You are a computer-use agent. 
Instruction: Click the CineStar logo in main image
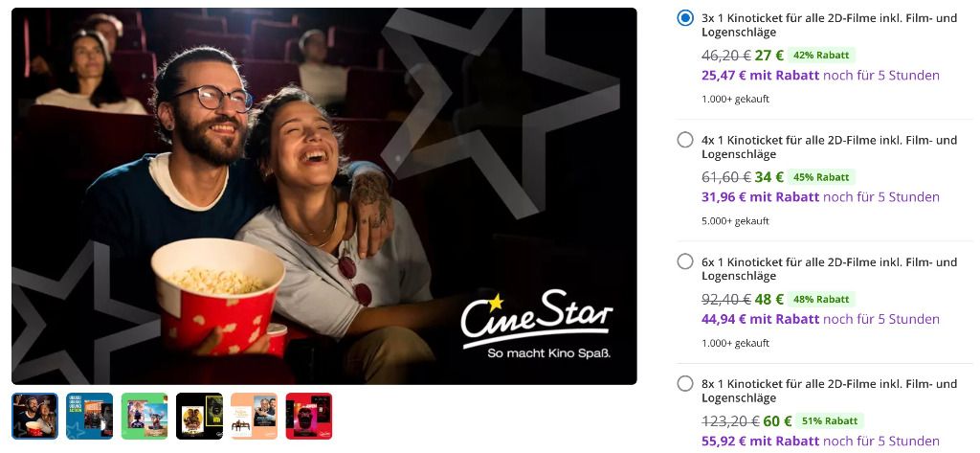[x=537, y=325]
